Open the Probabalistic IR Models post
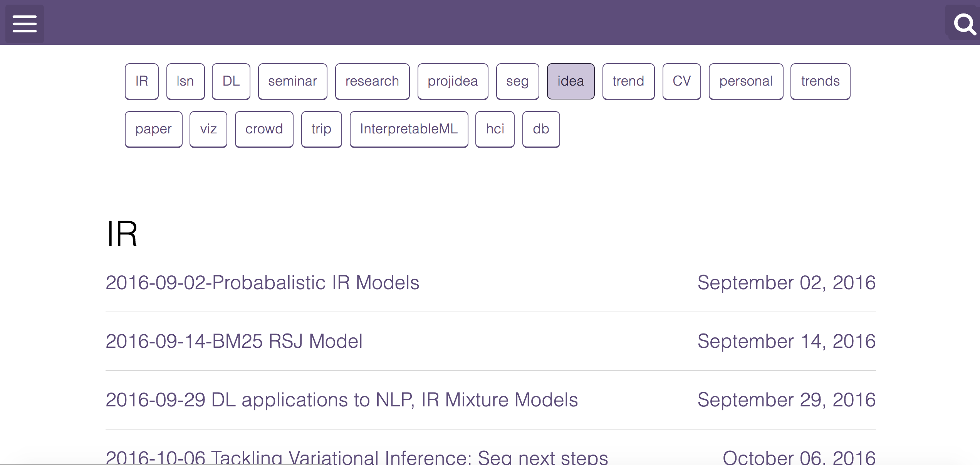This screenshot has width=980, height=465. [262, 283]
